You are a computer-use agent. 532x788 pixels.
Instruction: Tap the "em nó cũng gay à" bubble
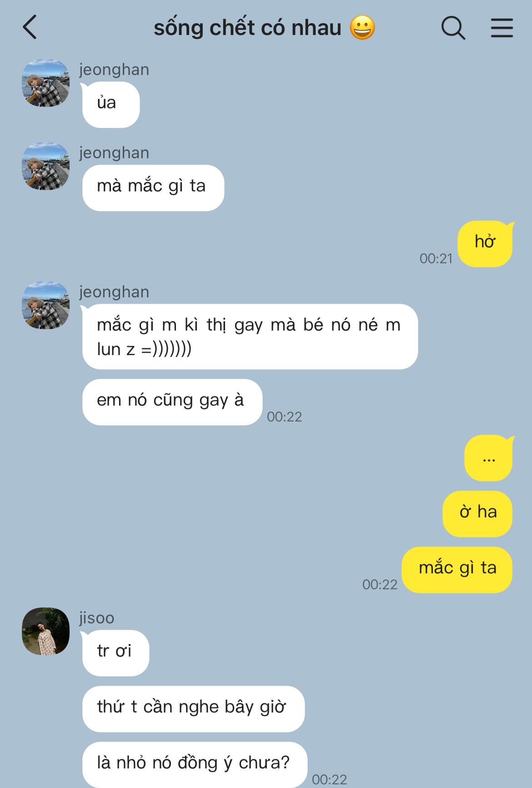tap(172, 402)
